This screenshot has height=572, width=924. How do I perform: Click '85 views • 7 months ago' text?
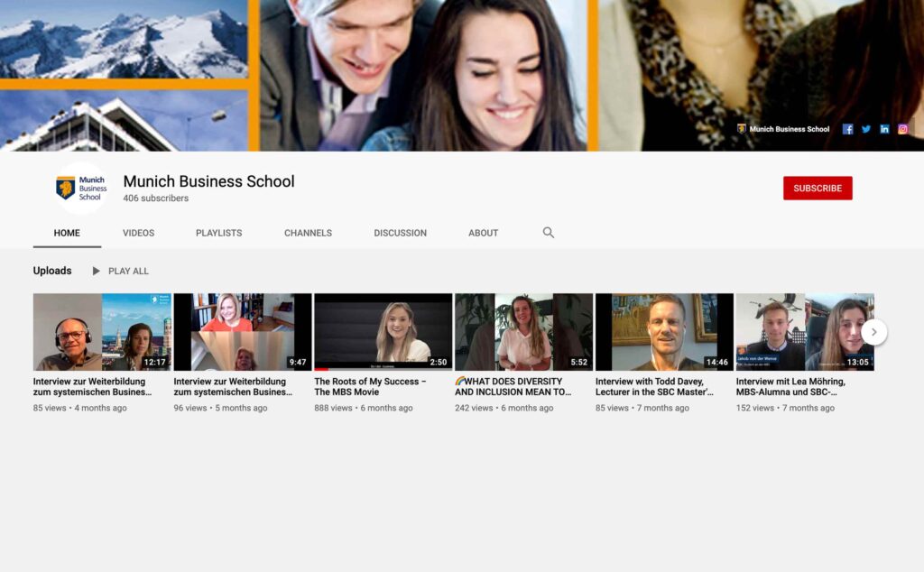642,408
